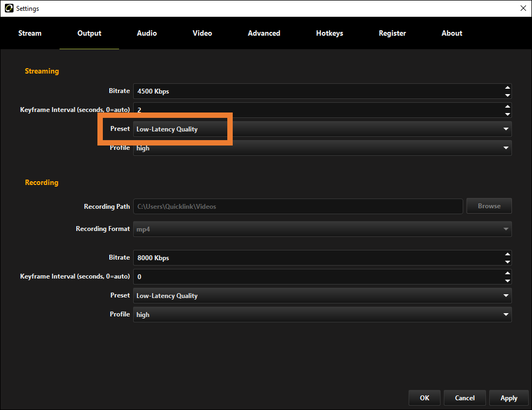
Task: Select the Output tab
Action: pyautogui.click(x=89, y=33)
